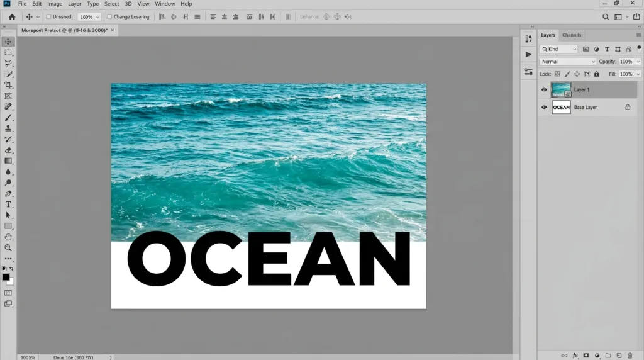Select the Crop tool
Viewport: 644px width, 360px height.
8,85
